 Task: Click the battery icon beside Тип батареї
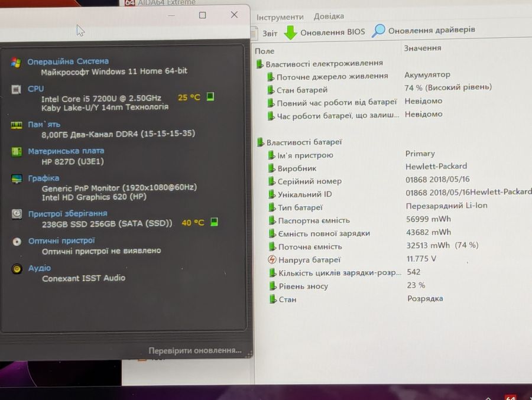272,207
